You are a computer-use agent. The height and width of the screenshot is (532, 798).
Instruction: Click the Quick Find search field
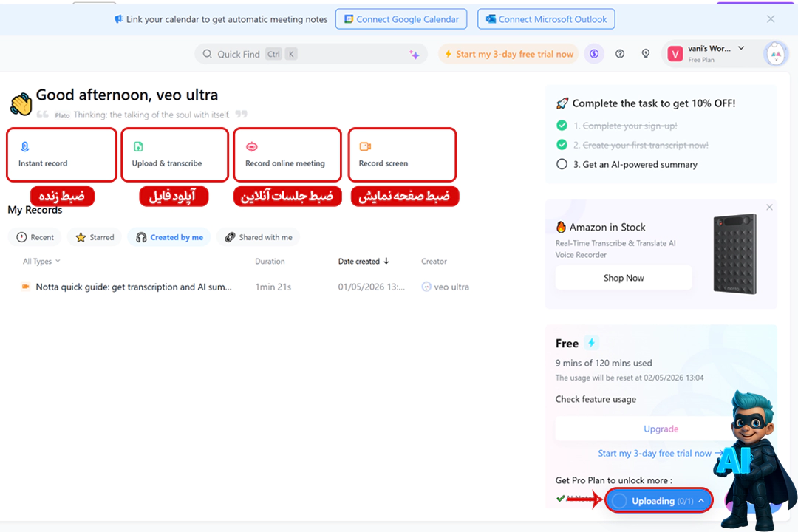point(310,54)
